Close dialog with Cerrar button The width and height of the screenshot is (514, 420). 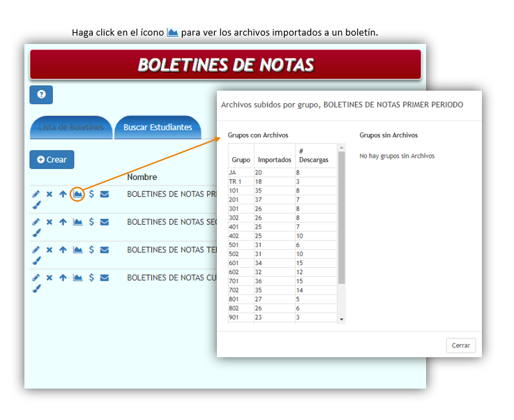[461, 345]
